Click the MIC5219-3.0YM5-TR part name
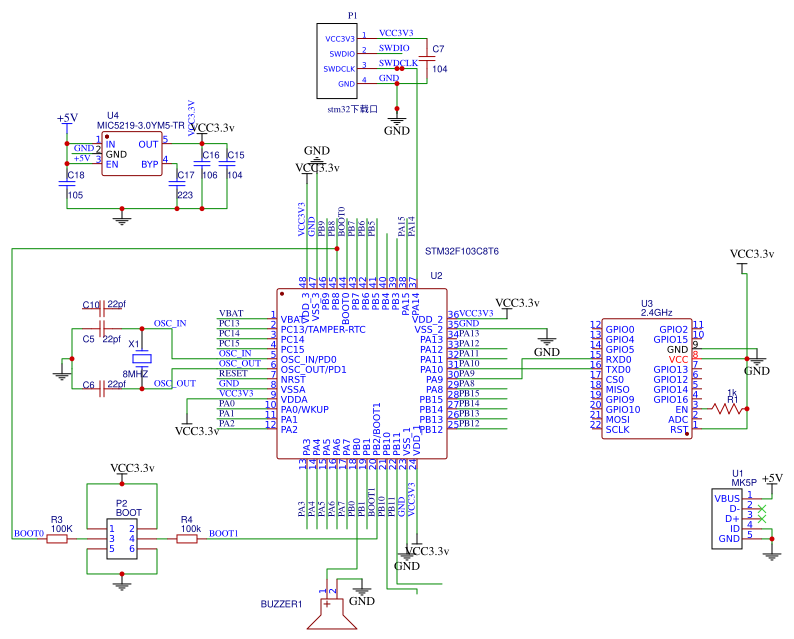 (x=141, y=126)
